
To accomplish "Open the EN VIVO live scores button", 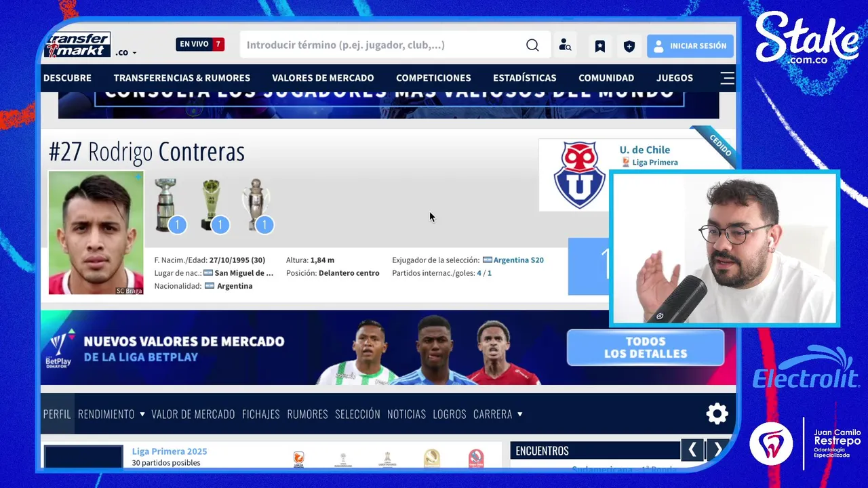I will click(x=200, y=44).
